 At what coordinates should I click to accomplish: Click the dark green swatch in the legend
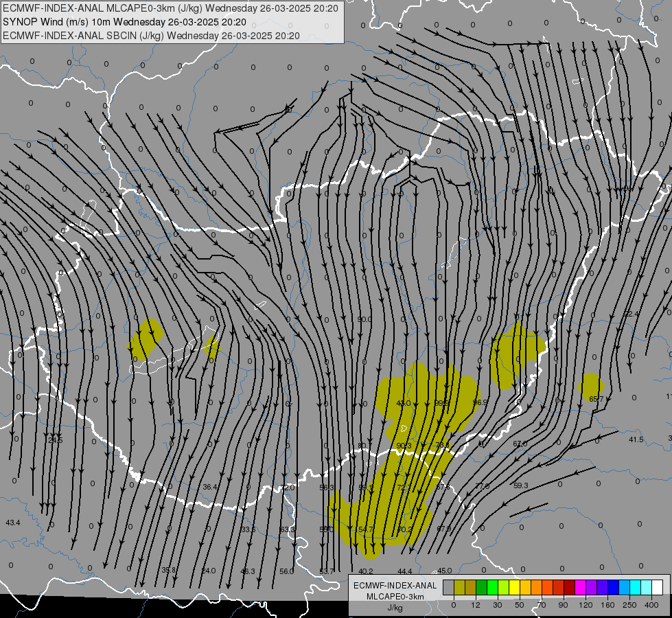coord(482,587)
